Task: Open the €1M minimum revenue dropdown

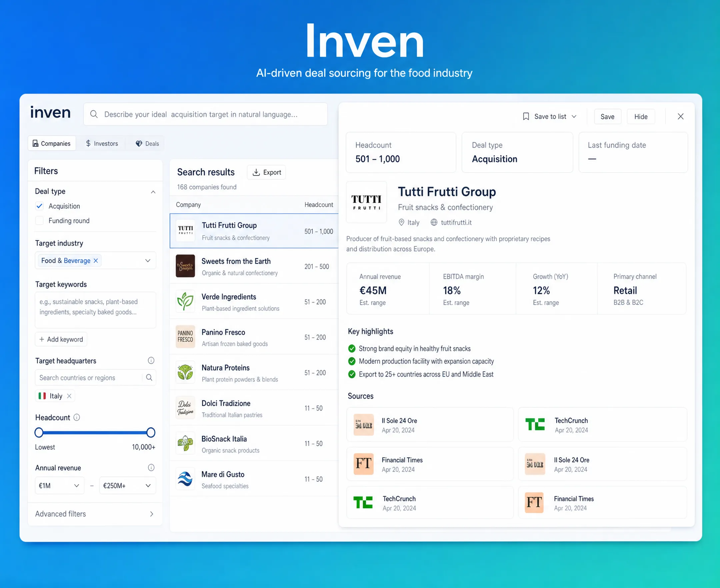Action: (59, 485)
